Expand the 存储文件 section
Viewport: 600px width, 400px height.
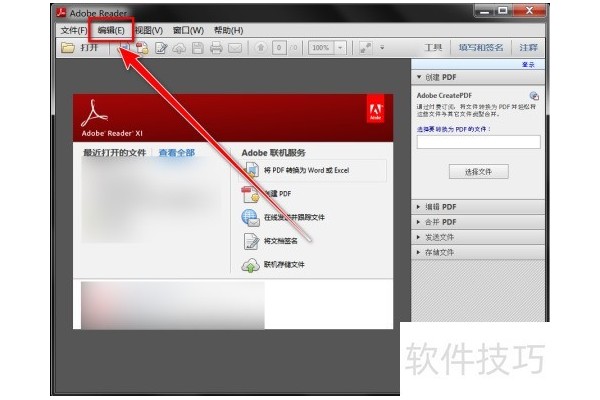[478, 253]
